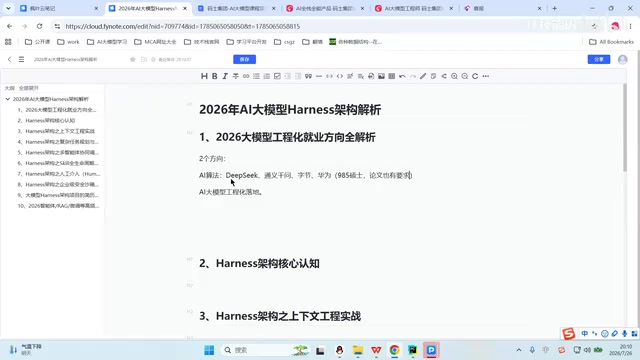The height and width of the screenshot is (360, 640).
Task: Apply heading format with H icon
Action: [x=204, y=76]
